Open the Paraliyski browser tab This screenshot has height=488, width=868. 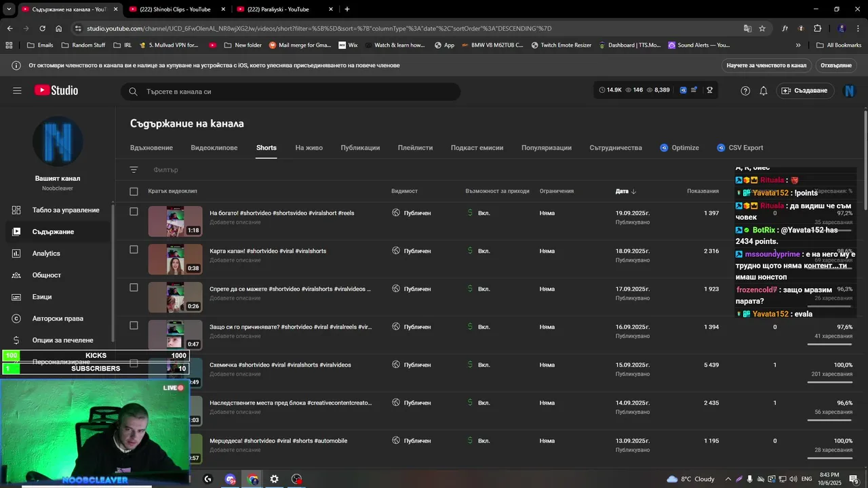284,9
